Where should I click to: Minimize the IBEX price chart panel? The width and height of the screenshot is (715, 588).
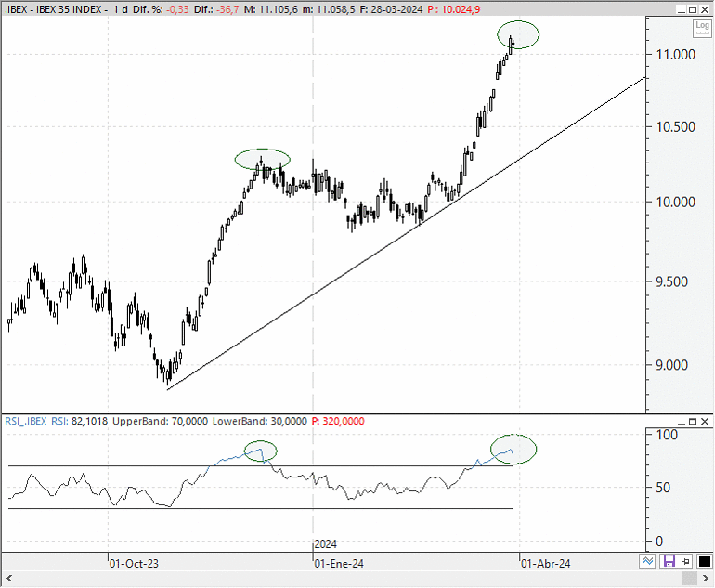[682, 9]
